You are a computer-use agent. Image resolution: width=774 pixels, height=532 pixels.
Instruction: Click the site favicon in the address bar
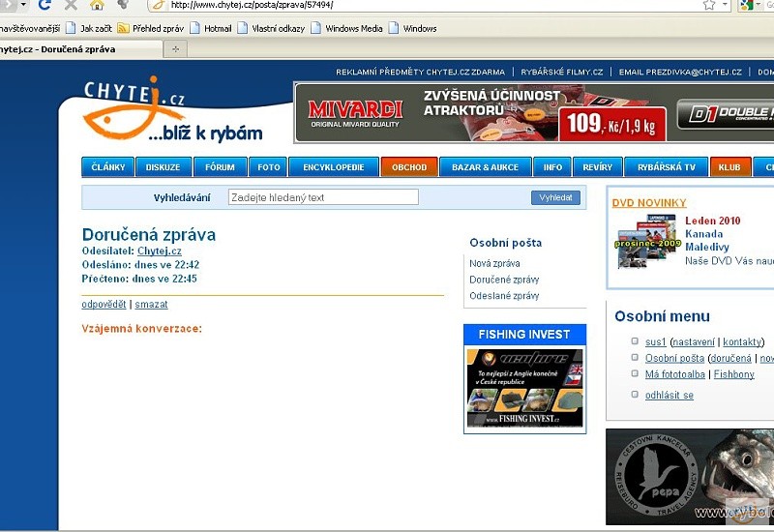tap(158, 5)
